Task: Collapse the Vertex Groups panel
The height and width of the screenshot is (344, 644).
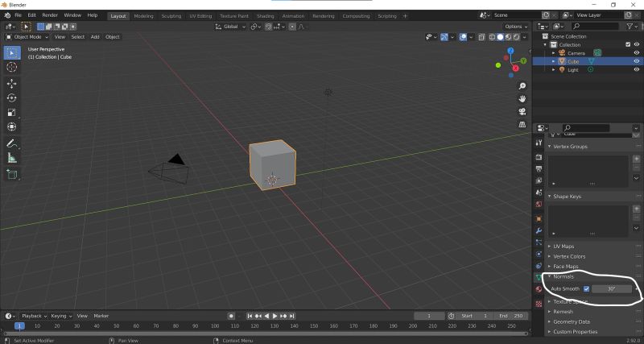Action: click(570, 147)
